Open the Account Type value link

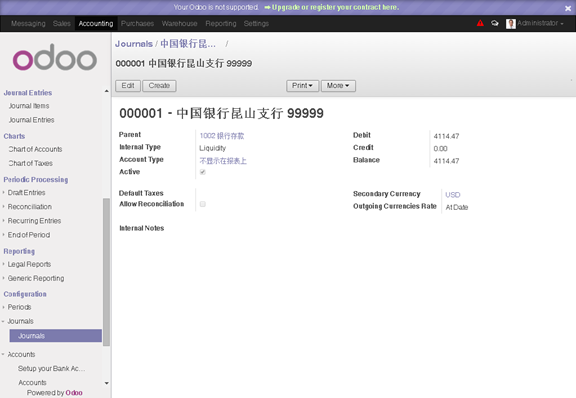223,161
